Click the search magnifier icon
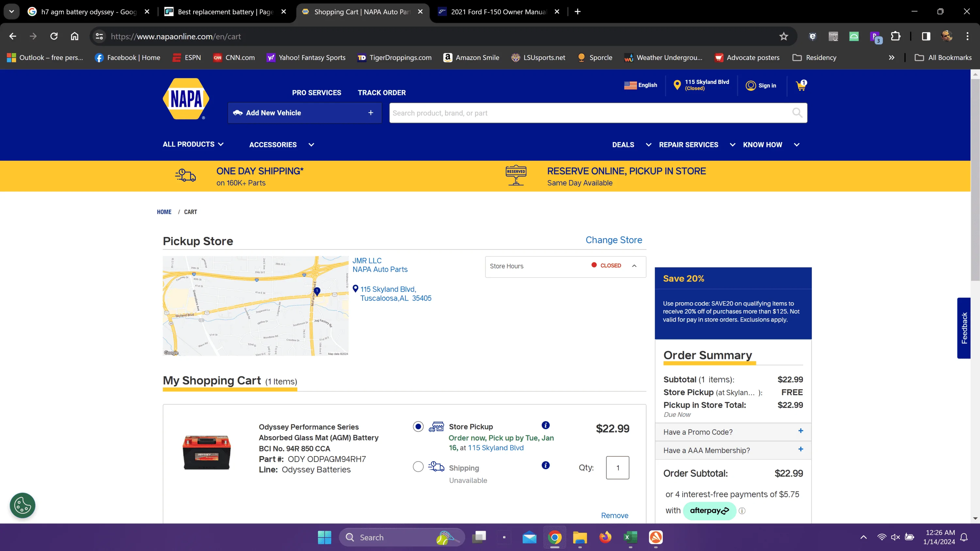The image size is (980, 551). 797,113
